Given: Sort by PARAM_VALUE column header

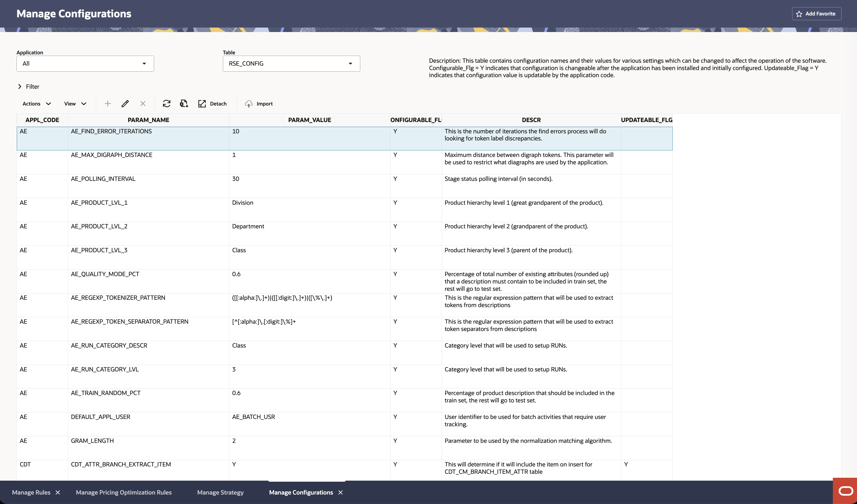Looking at the screenshot, I should point(310,120).
